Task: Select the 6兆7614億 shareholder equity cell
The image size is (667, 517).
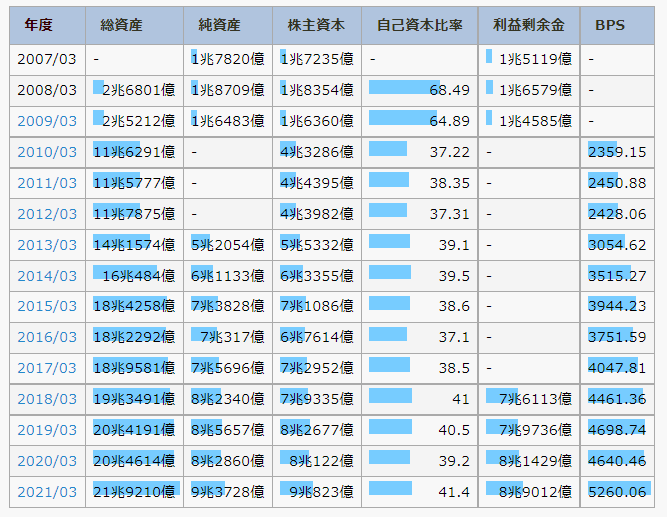Action: [317, 337]
